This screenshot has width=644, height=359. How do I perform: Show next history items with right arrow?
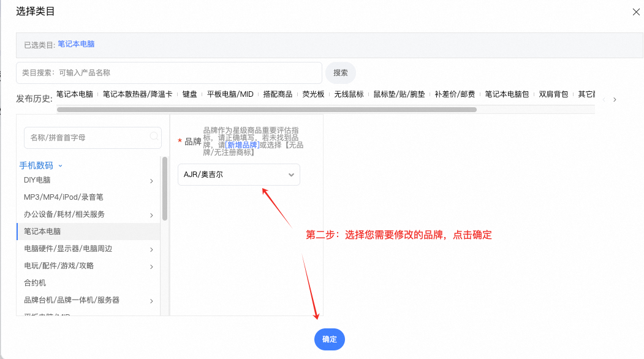[x=615, y=99]
